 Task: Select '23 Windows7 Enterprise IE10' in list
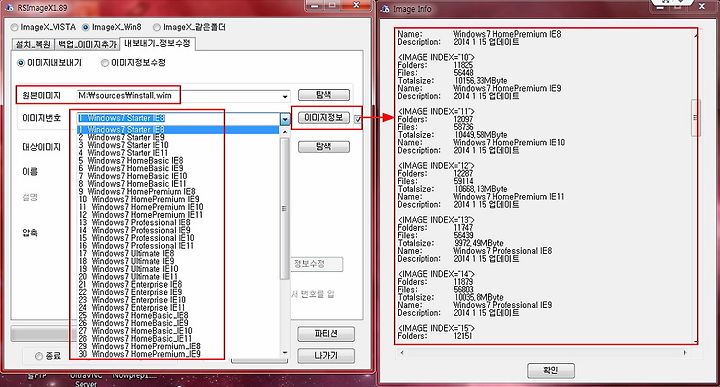[178, 300]
